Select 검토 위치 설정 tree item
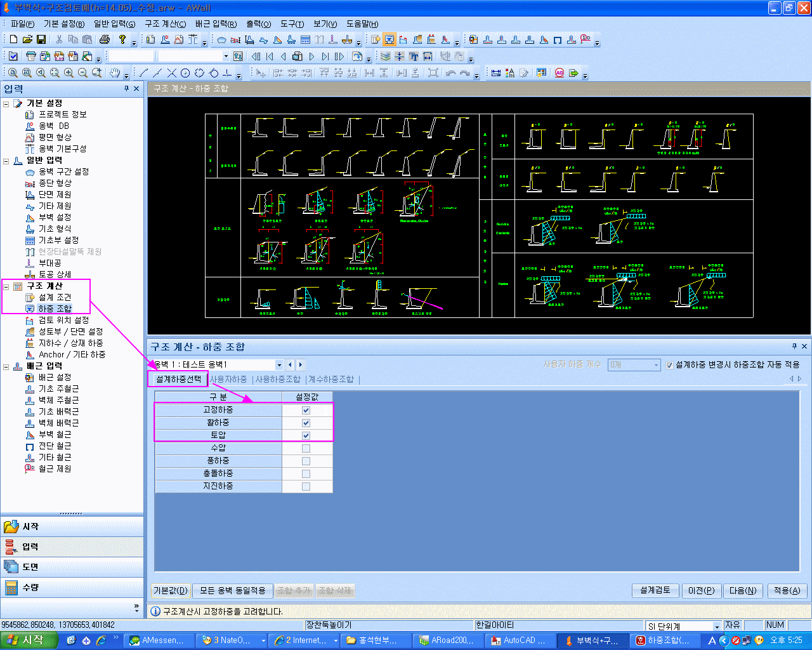This screenshot has width=812, height=650. click(63, 320)
